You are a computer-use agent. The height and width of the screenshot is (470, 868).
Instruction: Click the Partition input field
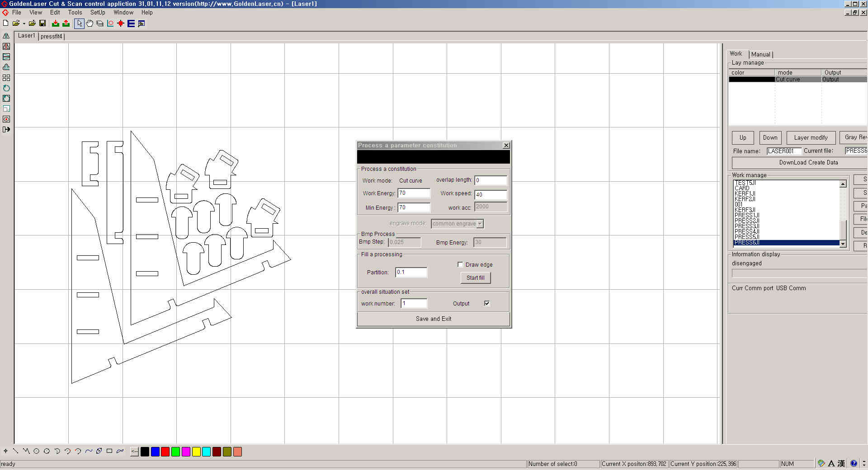click(x=411, y=272)
